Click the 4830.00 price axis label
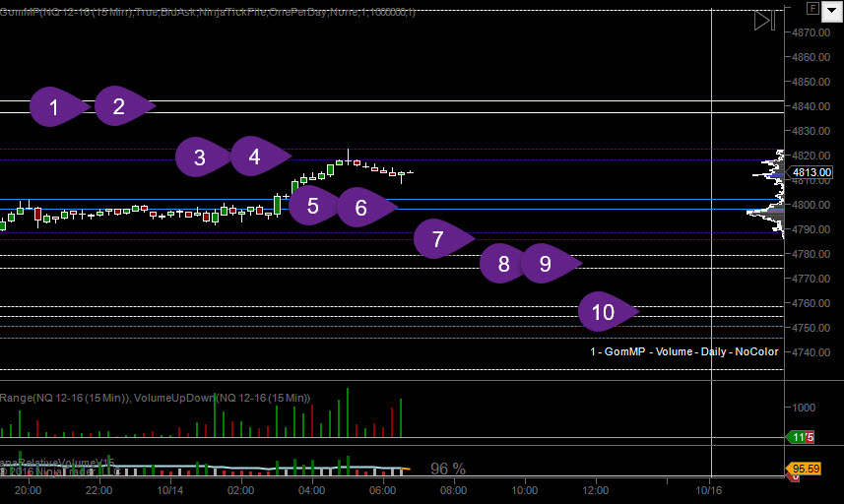Image resolution: width=844 pixels, height=504 pixels. (x=811, y=131)
